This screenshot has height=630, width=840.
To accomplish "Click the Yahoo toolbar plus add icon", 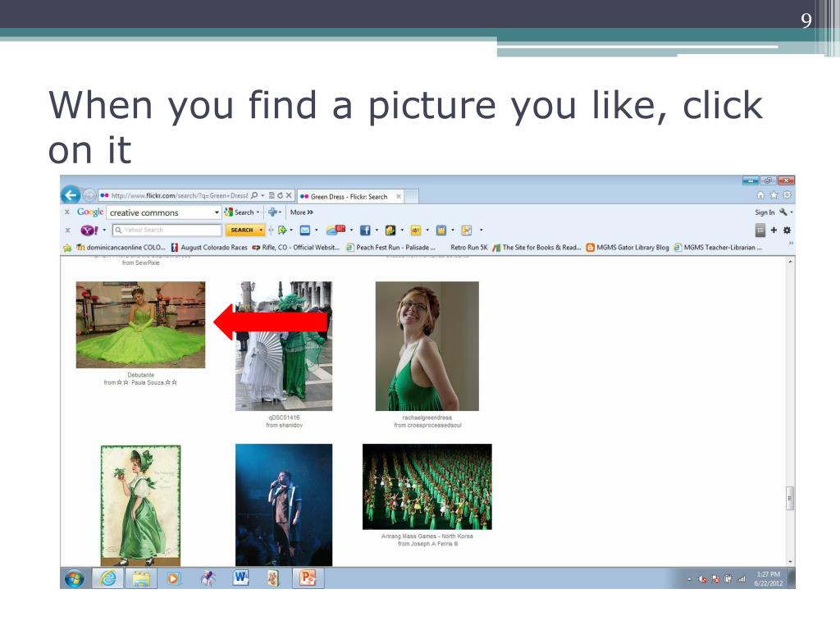I will [x=774, y=231].
